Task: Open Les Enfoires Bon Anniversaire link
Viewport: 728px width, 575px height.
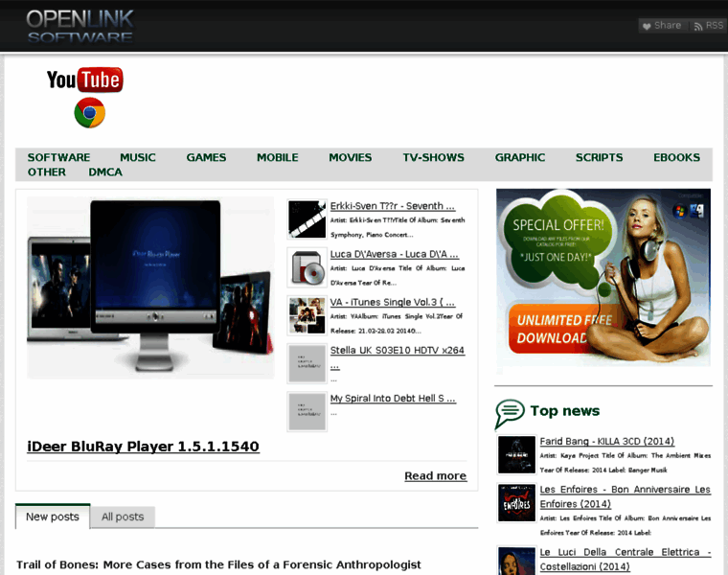Action: tap(625, 497)
